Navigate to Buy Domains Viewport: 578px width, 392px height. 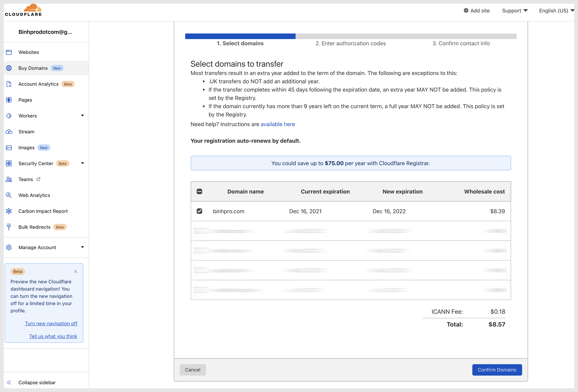pos(32,68)
